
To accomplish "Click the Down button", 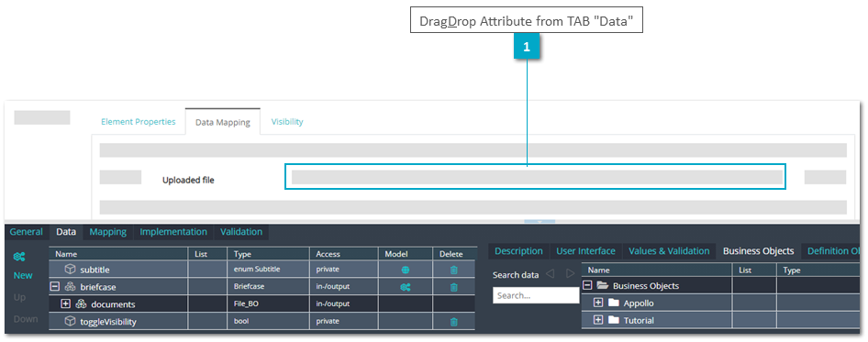I will [26, 319].
